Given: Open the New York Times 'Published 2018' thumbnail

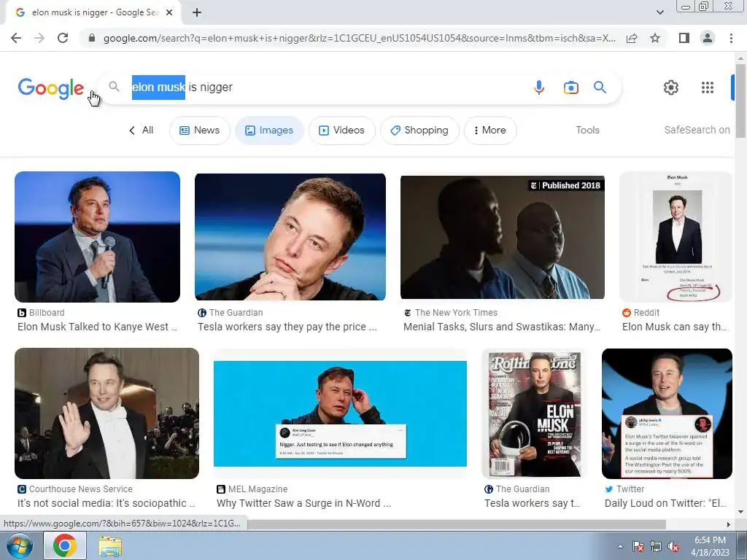Looking at the screenshot, I should click(503, 237).
